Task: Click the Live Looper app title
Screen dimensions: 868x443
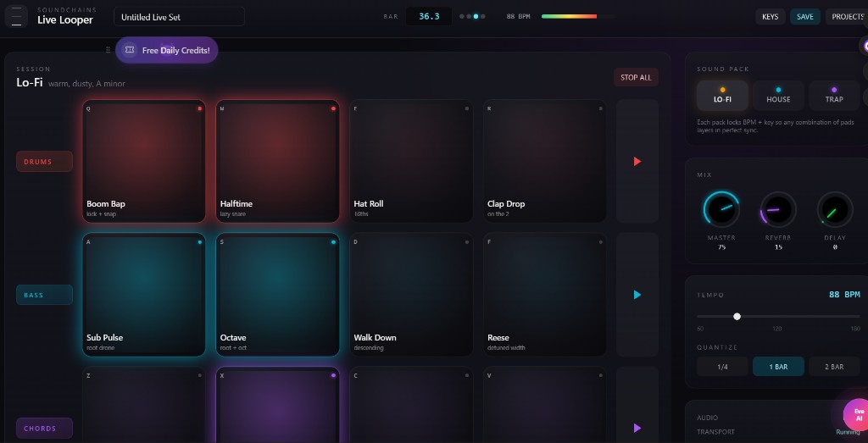Action: pos(65,20)
